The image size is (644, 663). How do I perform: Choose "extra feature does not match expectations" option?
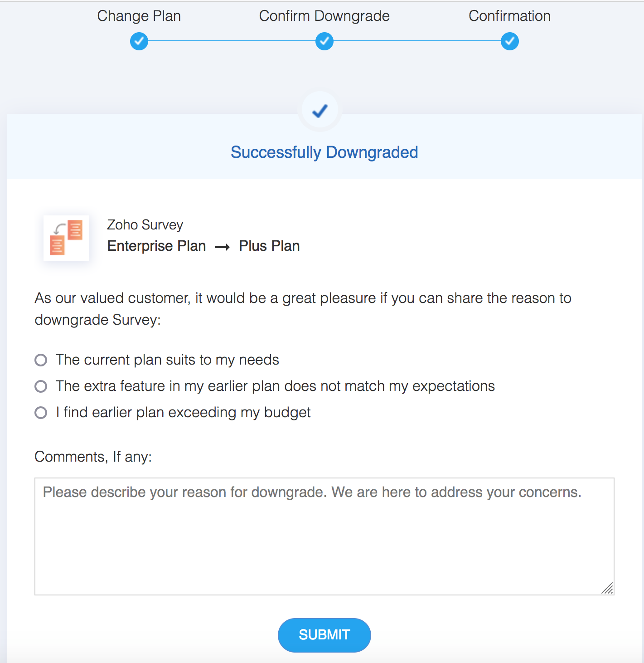(41, 386)
